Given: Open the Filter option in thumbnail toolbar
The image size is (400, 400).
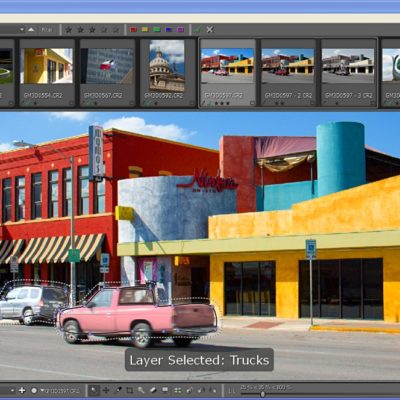Looking at the screenshot, I should [x=47, y=30].
